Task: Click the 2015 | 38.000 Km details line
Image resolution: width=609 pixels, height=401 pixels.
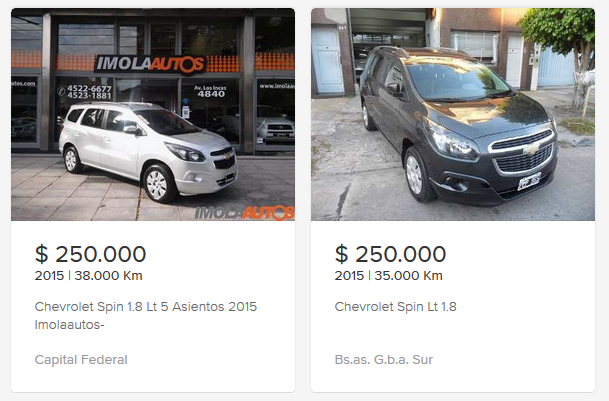Action: tap(89, 275)
